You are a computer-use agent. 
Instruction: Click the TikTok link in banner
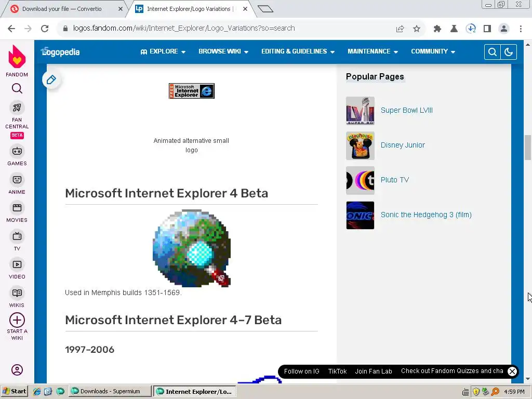[x=337, y=371]
